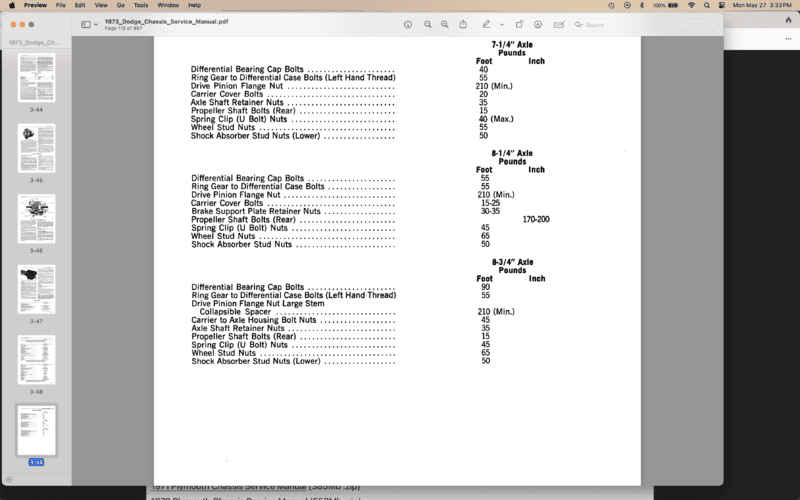
Task: Open the form filling toolbar
Action: click(x=559, y=24)
